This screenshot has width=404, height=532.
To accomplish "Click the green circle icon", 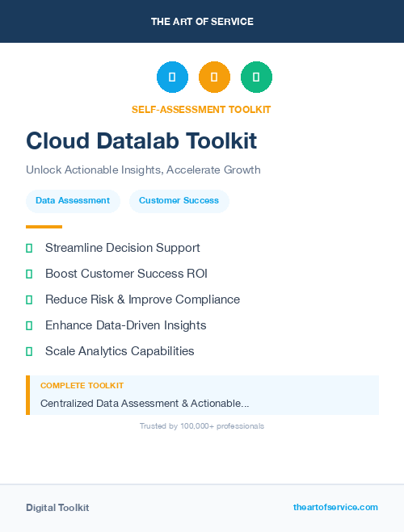I will pos(256,77).
